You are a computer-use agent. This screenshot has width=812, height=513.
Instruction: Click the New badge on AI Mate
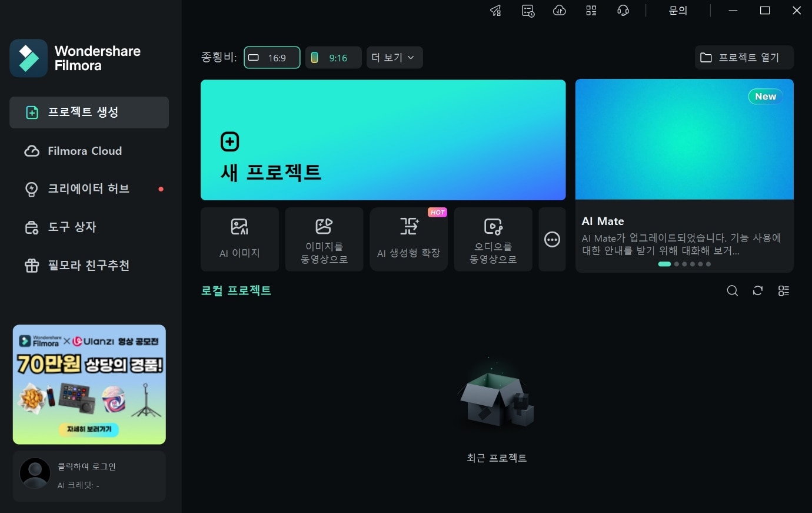766,97
